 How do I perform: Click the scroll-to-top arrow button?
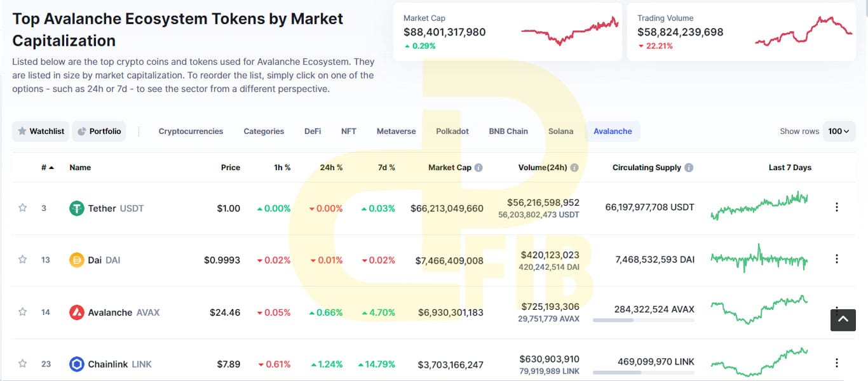pos(843,319)
